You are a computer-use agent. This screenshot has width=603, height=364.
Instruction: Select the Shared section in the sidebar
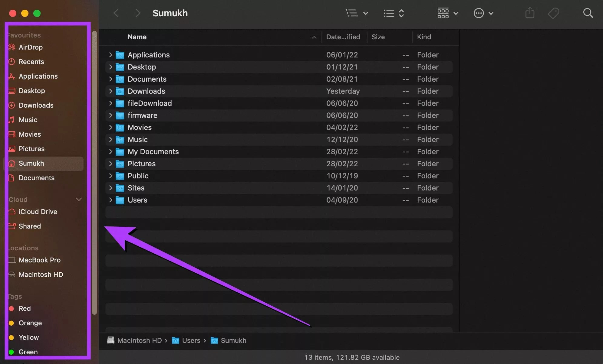[x=30, y=226]
